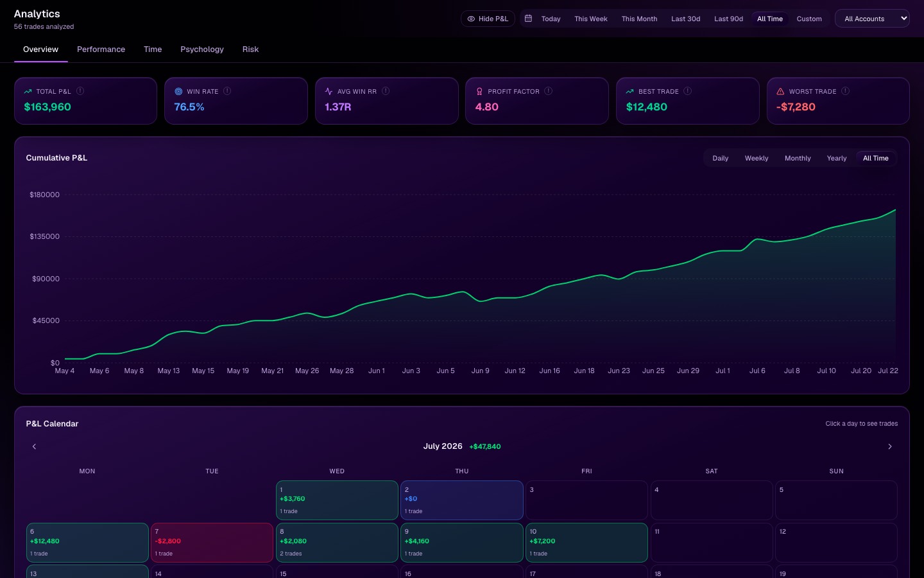Click the info icon beside TOTAL P&L

[x=80, y=91]
